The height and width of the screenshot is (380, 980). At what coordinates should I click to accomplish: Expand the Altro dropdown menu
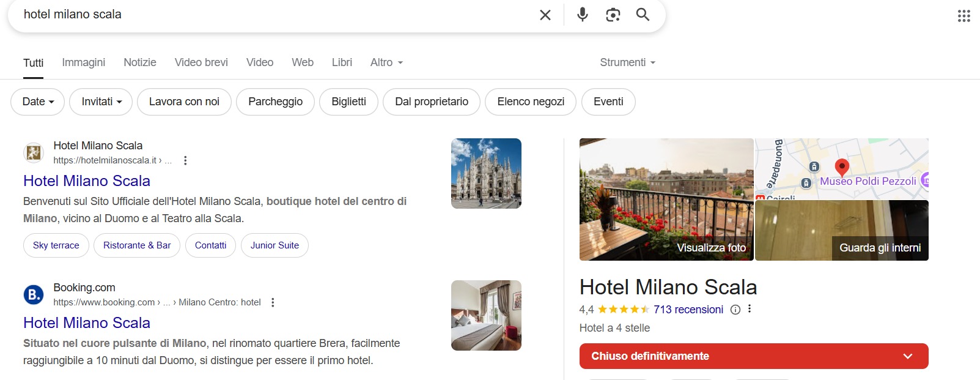tap(386, 62)
